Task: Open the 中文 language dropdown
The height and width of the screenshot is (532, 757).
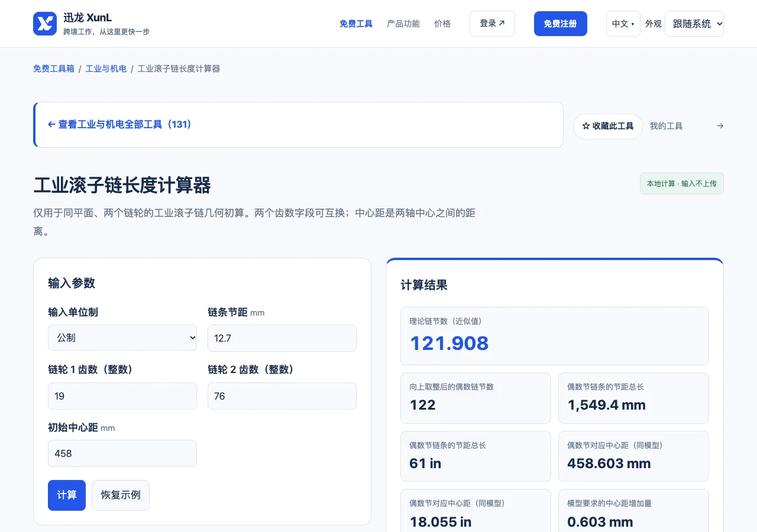Action: tap(623, 24)
